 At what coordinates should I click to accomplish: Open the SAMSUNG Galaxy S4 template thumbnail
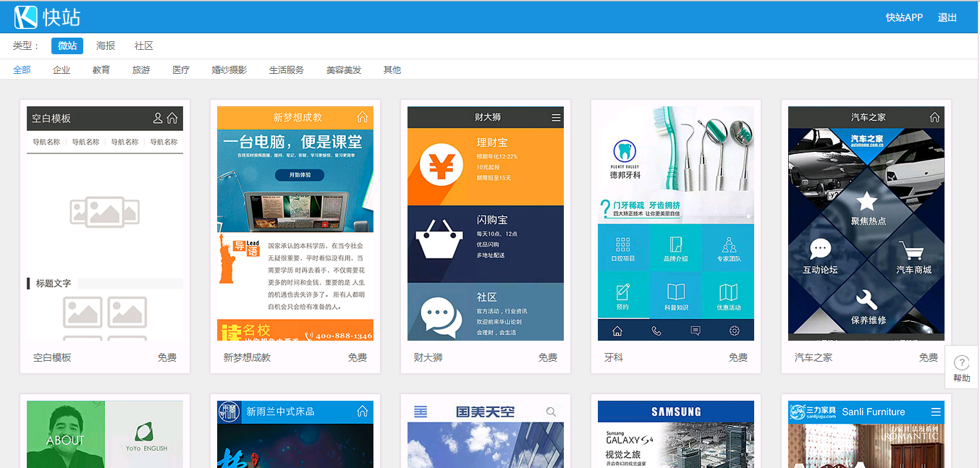tap(676, 434)
